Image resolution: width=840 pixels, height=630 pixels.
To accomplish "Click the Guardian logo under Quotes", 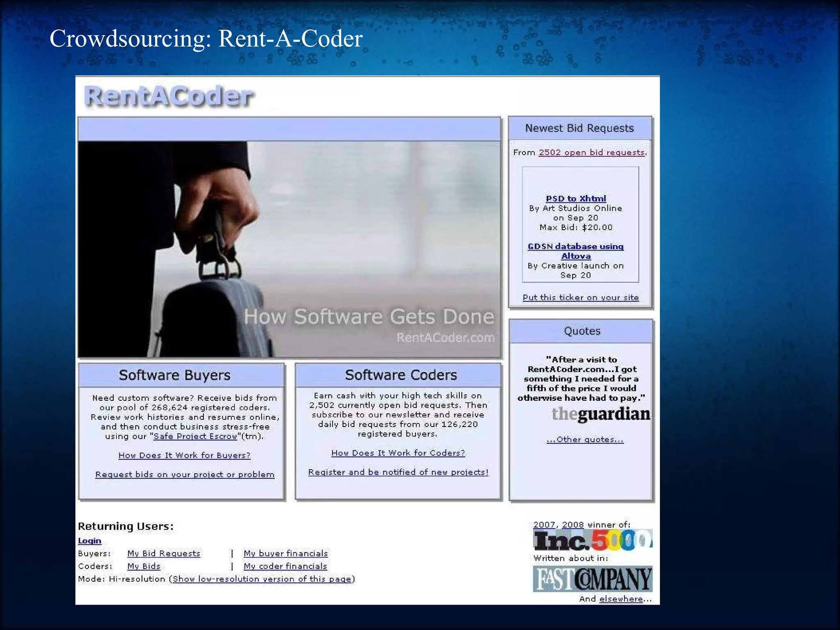I will [x=601, y=414].
